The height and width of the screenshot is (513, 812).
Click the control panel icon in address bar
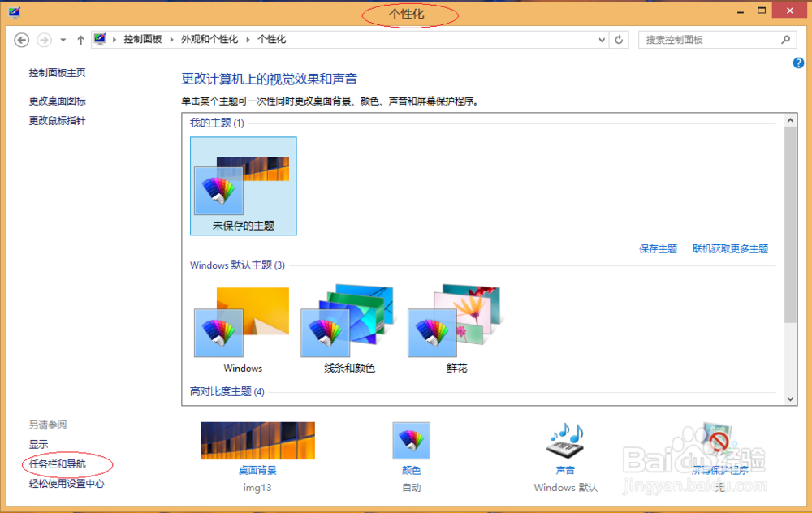tap(100, 39)
